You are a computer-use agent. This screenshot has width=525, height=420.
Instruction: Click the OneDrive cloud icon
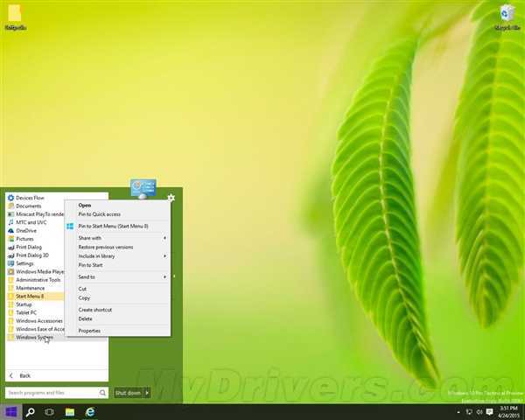[x=10, y=231]
